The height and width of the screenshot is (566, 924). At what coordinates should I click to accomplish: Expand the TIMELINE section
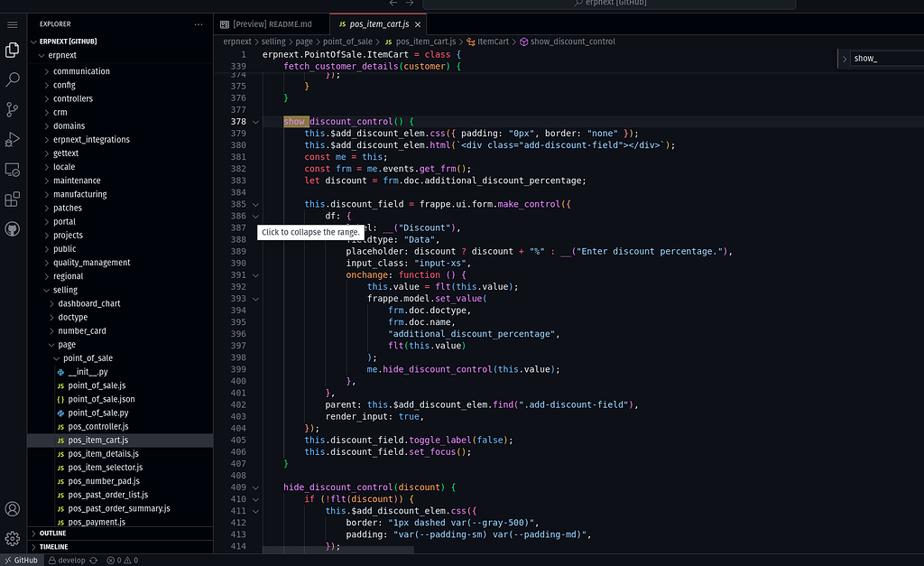53,547
